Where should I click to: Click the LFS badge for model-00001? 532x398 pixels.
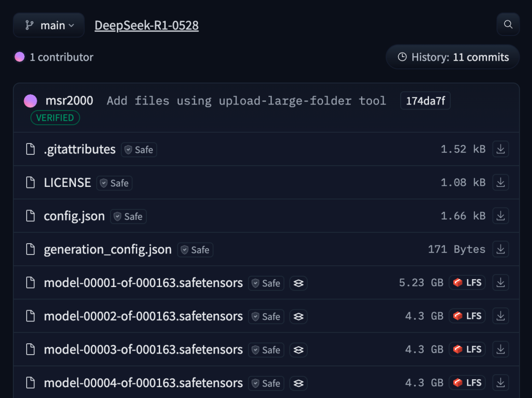[467, 283]
